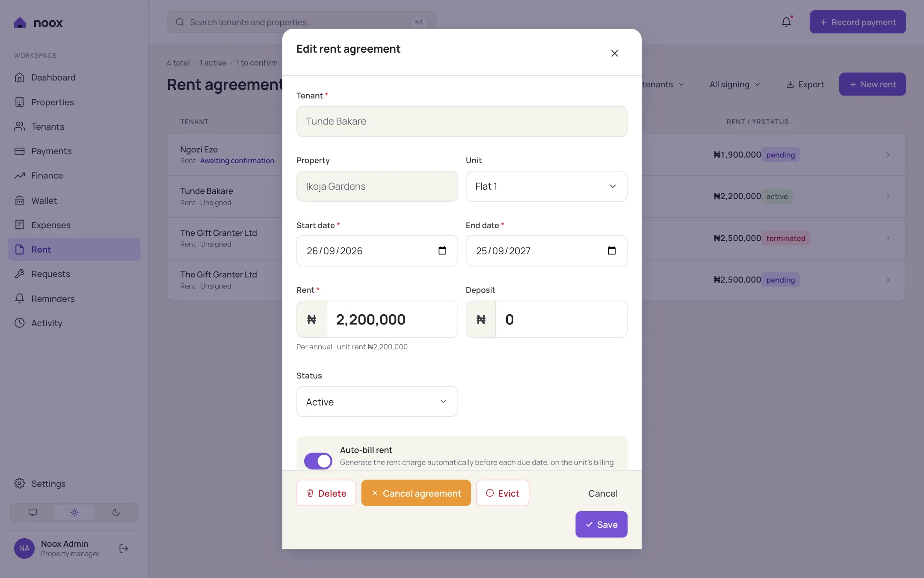Click the Evict button

click(x=503, y=493)
